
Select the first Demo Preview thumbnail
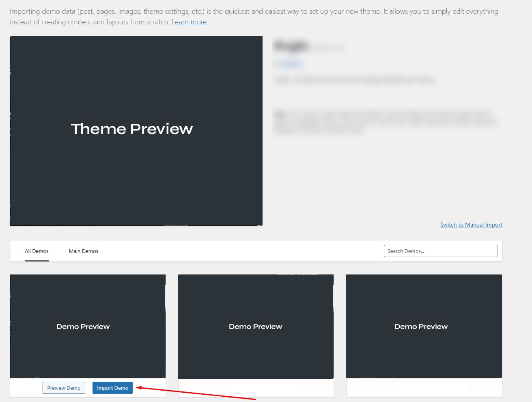tap(88, 326)
